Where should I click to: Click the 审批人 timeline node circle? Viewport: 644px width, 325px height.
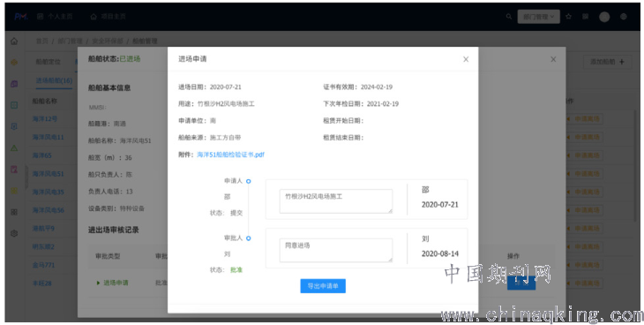click(248, 238)
